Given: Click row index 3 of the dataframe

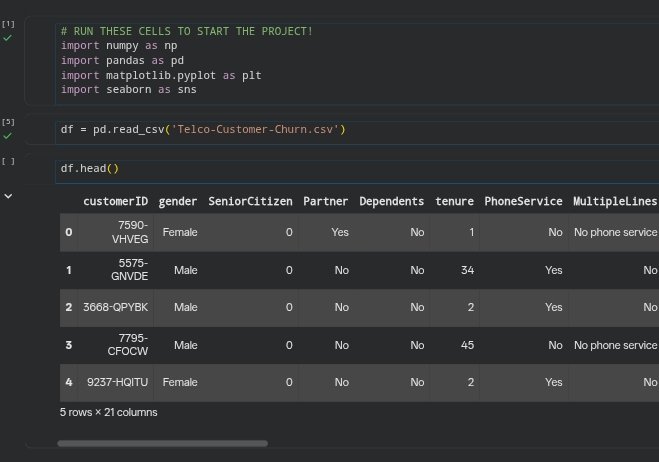Looking at the screenshot, I should tap(69, 345).
